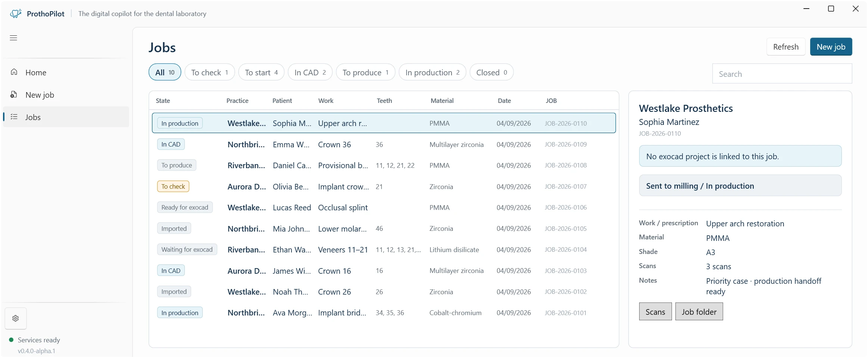Image resolution: width=868 pixels, height=358 pixels.
Task: Select the In production filter tab
Action: coord(432,72)
